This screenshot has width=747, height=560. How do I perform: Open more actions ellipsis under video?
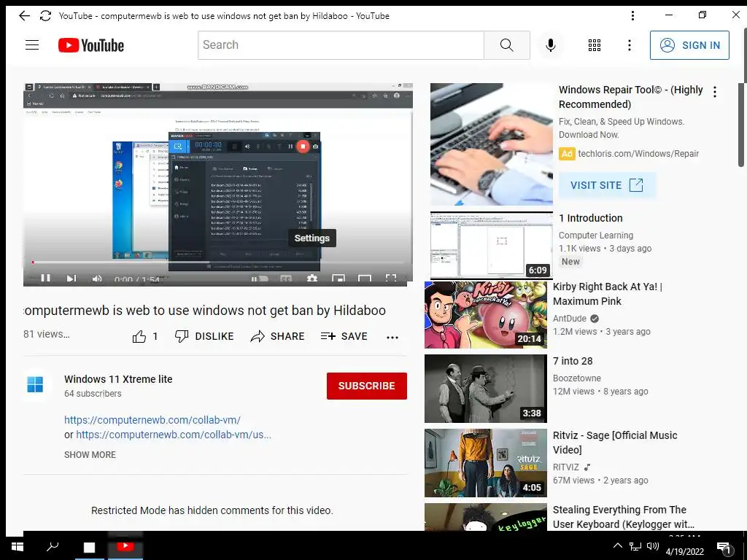click(392, 337)
